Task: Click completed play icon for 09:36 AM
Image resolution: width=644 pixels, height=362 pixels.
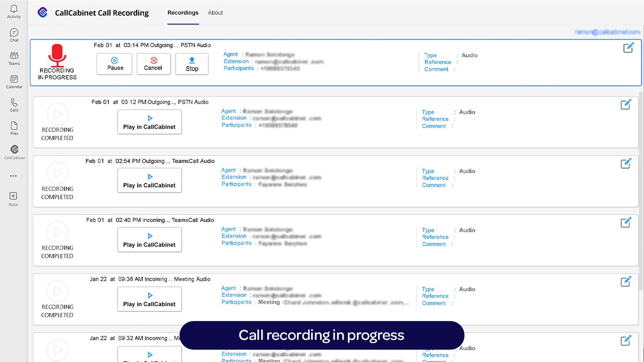Action: [x=58, y=291]
